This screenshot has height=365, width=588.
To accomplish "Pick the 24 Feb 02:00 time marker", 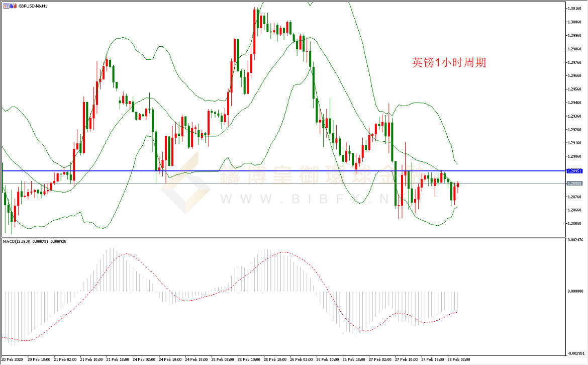I will pos(145,359).
